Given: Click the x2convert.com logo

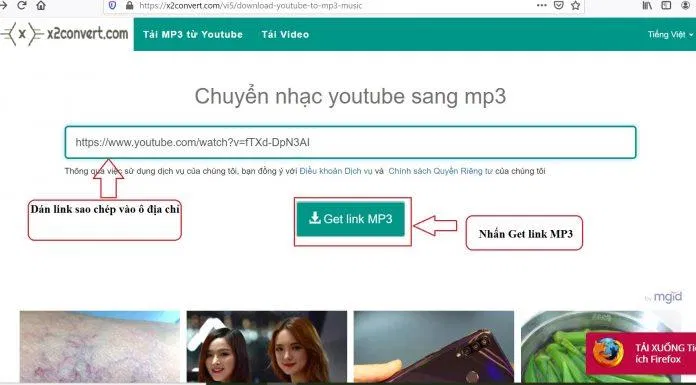Looking at the screenshot, I should (65, 34).
